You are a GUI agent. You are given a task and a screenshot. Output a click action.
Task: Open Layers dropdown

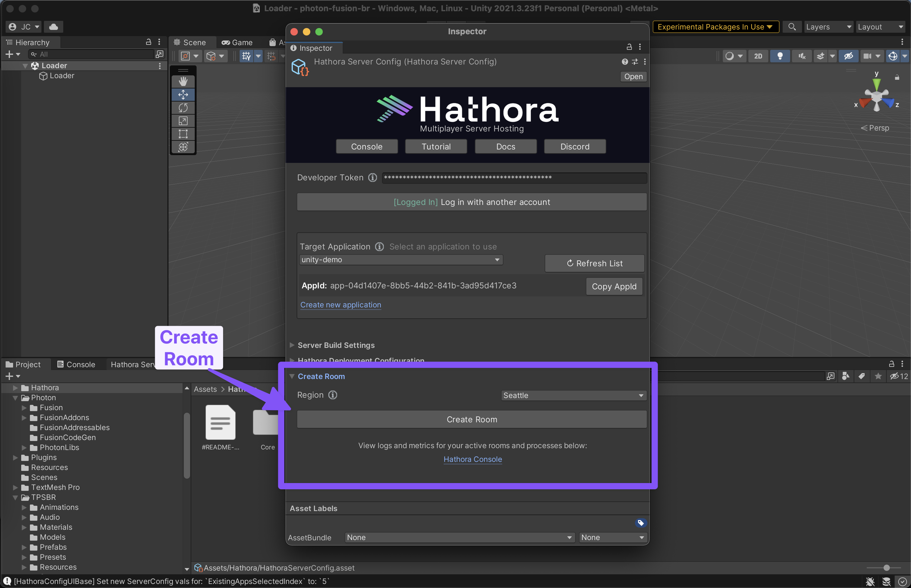point(828,27)
